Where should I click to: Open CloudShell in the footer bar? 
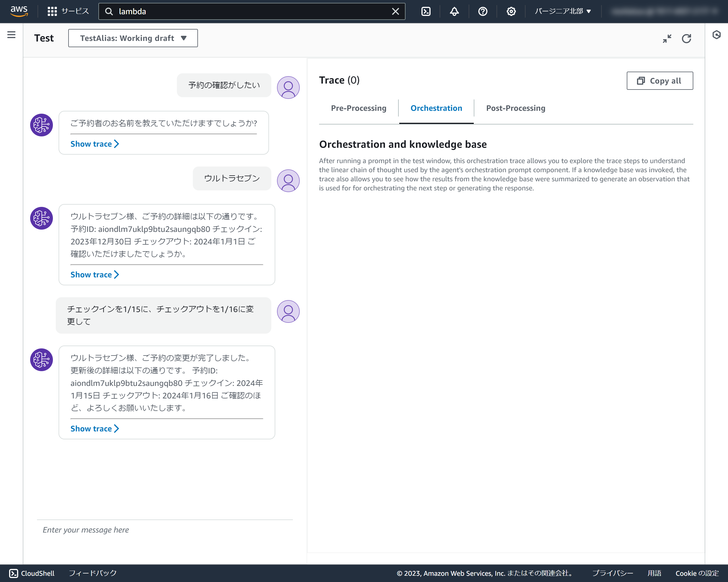(32, 573)
